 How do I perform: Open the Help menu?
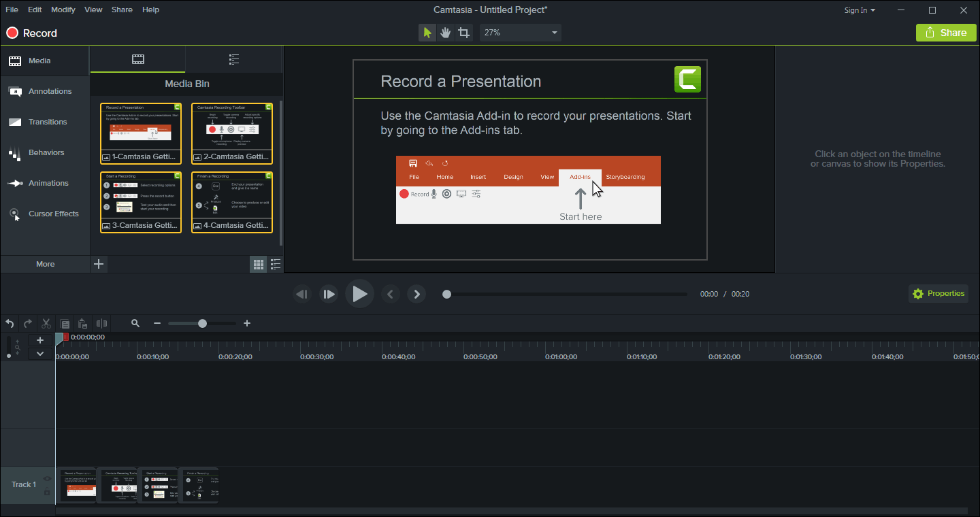(151, 10)
